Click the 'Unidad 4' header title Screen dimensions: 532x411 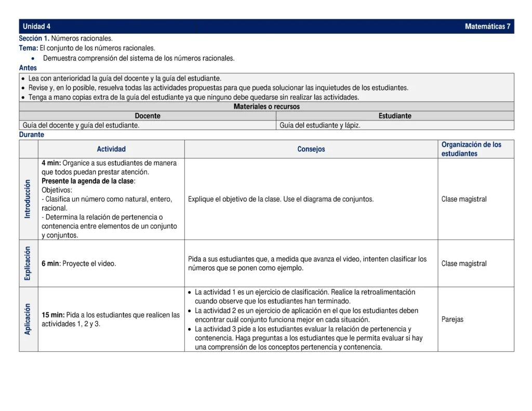(x=36, y=26)
